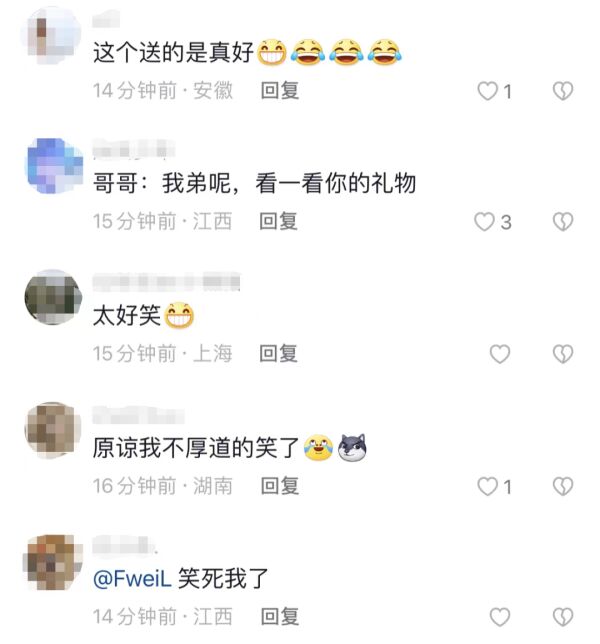Viewport: 600px width, 644px height.
Task: Reply to the 太好笑 comment
Action: click(x=278, y=353)
